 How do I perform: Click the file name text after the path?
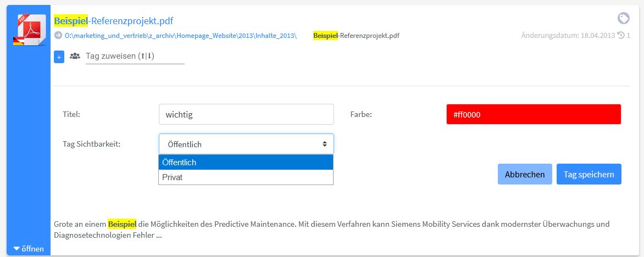point(356,36)
